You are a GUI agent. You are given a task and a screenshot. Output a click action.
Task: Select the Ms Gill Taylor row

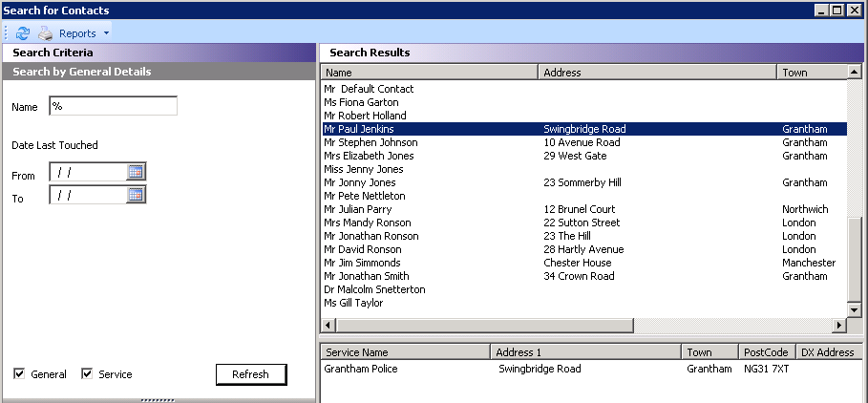pyautogui.click(x=584, y=303)
